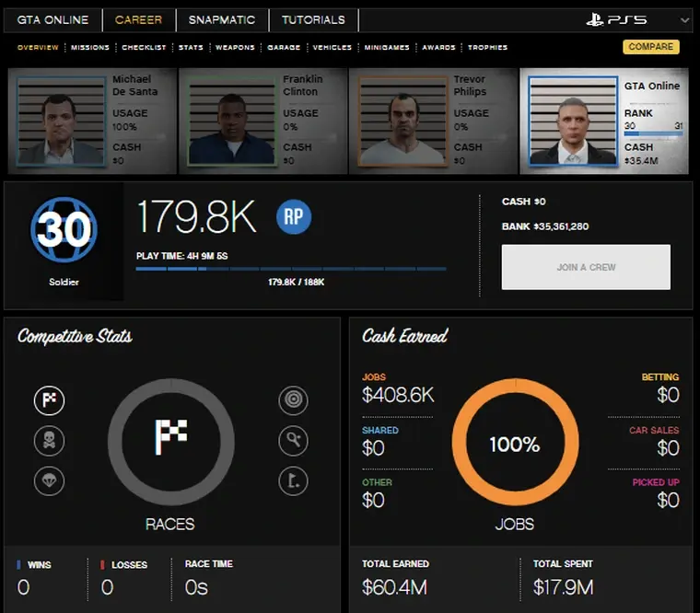Select the Parachuting icon

[x=49, y=480]
